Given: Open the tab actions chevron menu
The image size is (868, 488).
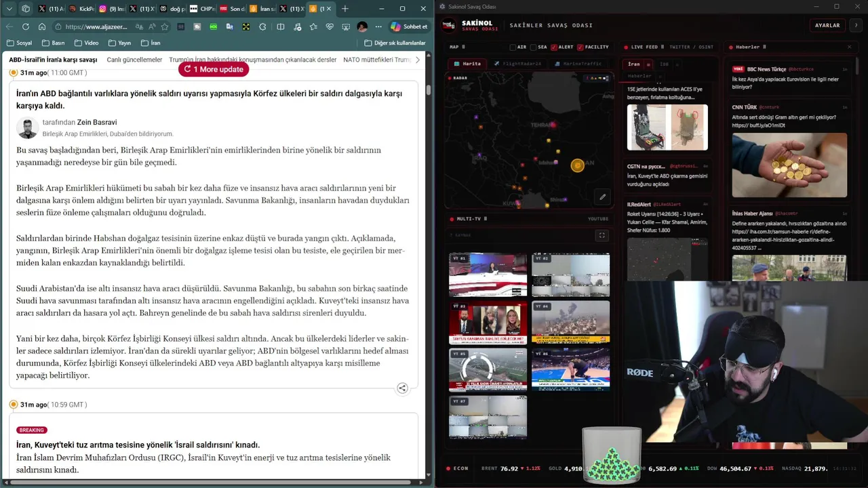Looking at the screenshot, I should tap(9, 9).
